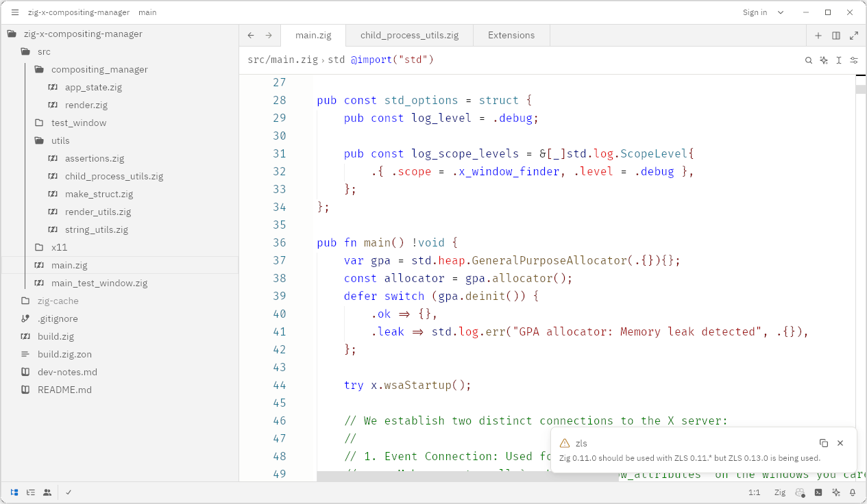
Task: Toggle the collaboration panel icon
Action: coord(47,492)
